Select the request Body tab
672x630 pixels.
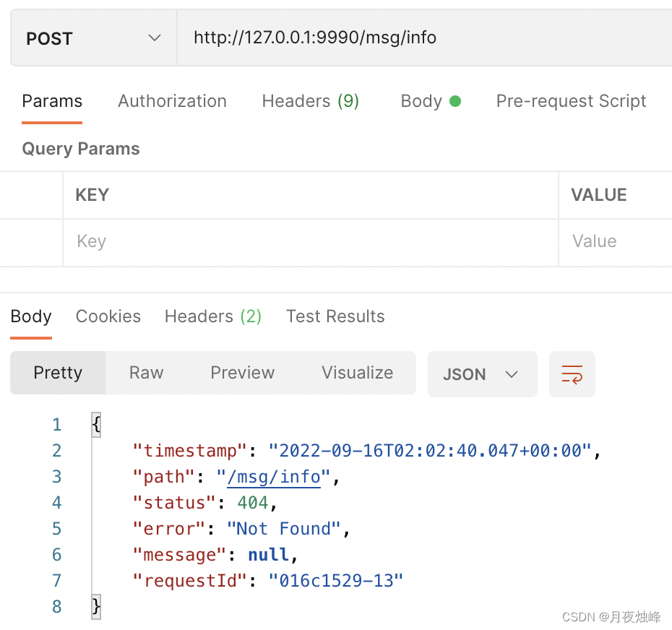pos(430,101)
